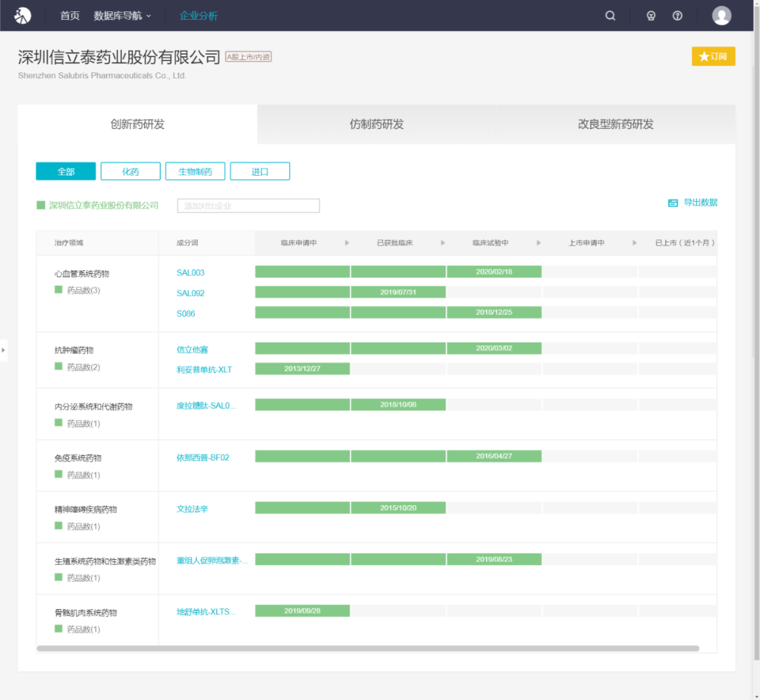Image resolution: width=760 pixels, height=700 pixels.
Task: Switch to the 创新药研发 tab
Action: point(138,124)
